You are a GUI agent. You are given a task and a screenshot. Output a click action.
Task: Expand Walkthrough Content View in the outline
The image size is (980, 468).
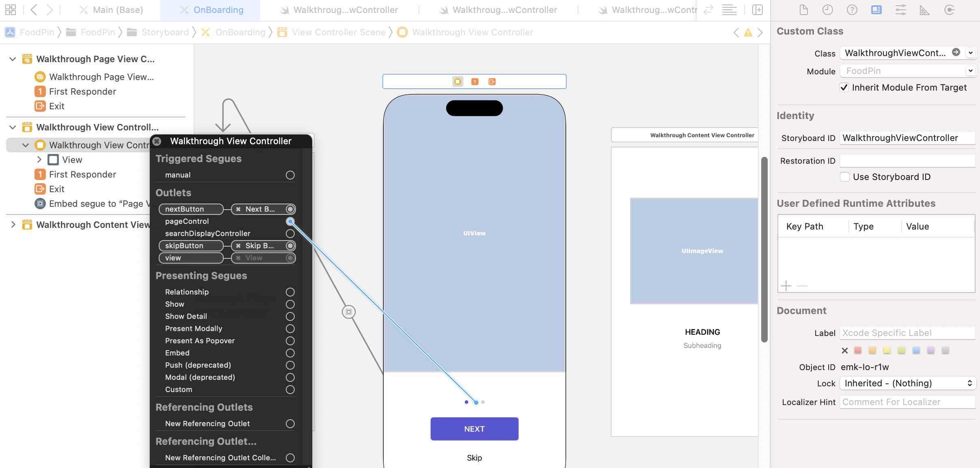[x=13, y=225]
